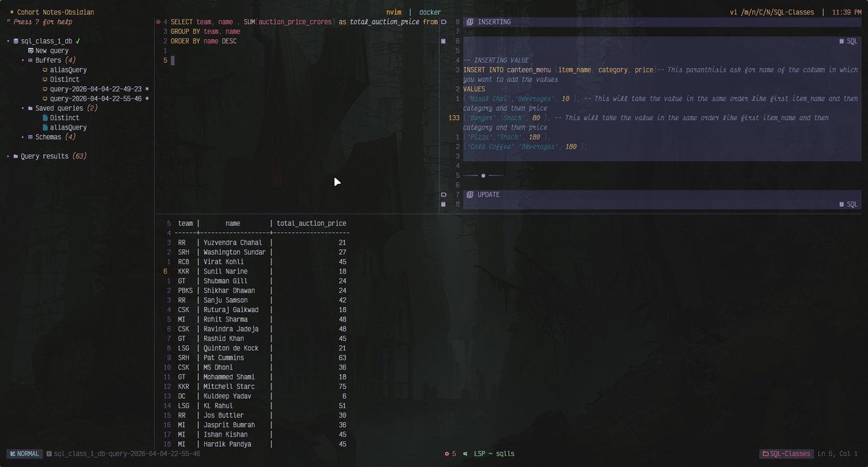Click the total_auction_price column header in results
This screenshot has width=868, height=467.
coord(311,224)
